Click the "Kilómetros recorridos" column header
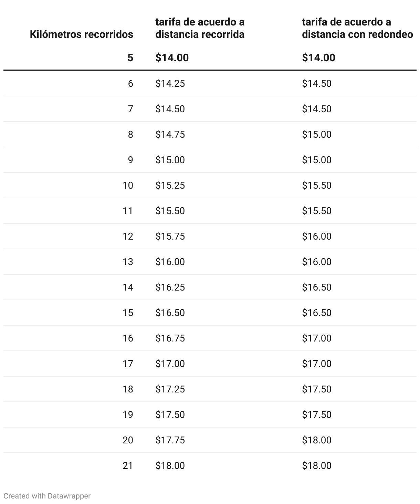The width and height of the screenshot is (420, 504). click(x=81, y=34)
